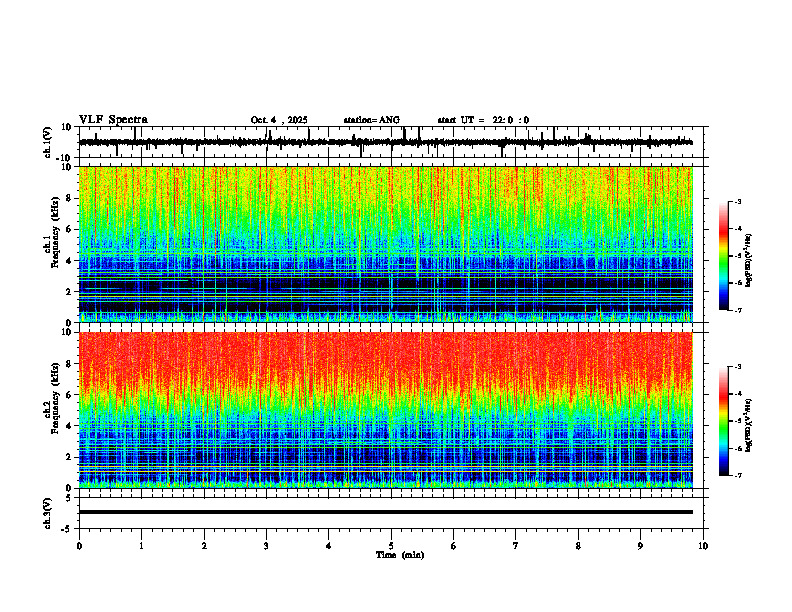This screenshot has height=612, width=792.
Task: Click the ch.3 flat voltage trace line
Action: pos(385,512)
